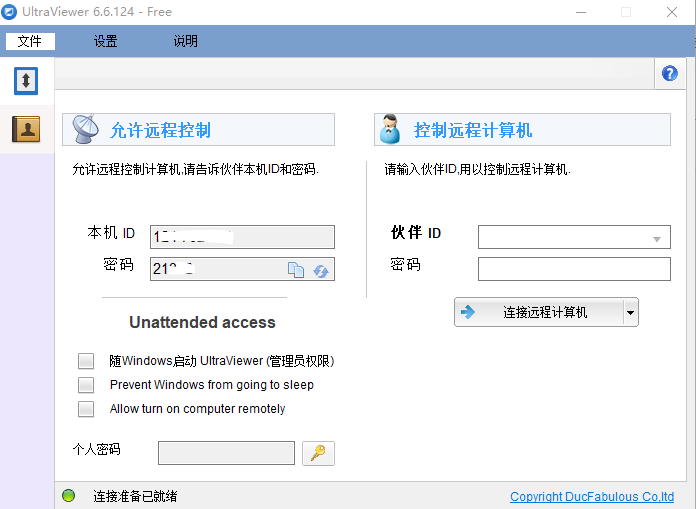Click the 本机 ID text field
This screenshot has height=509, width=696.
pos(242,237)
